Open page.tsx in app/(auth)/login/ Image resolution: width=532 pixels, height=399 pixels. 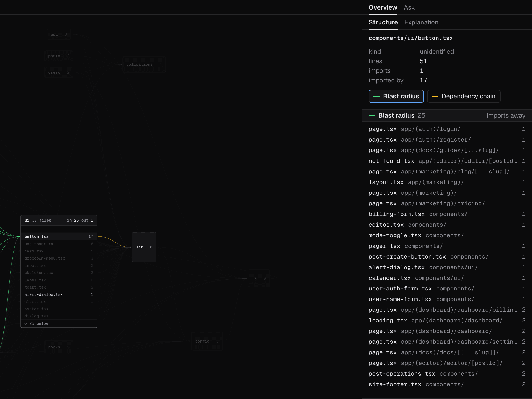[447, 129]
